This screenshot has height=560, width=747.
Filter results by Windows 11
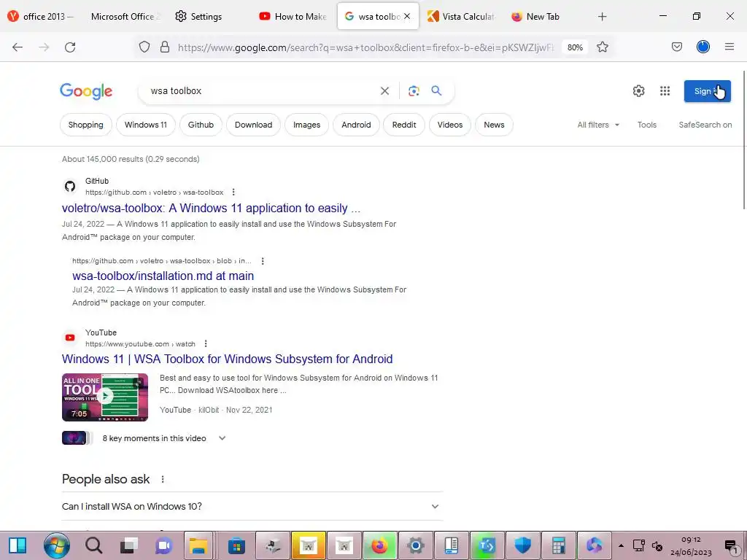146,125
